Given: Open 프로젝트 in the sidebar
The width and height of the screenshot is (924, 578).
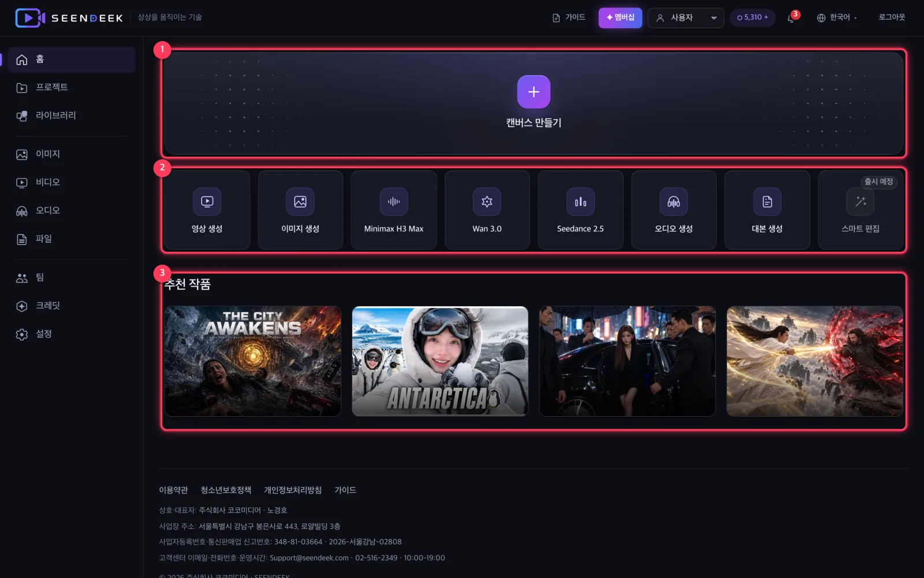Looking at the screenshot, I should pos(72,87).
